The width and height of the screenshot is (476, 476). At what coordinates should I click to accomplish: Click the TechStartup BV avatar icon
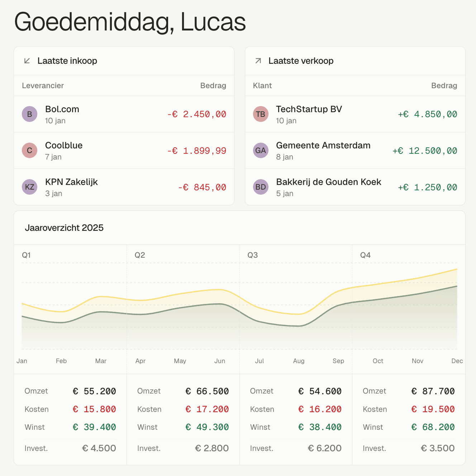[261, 114]
